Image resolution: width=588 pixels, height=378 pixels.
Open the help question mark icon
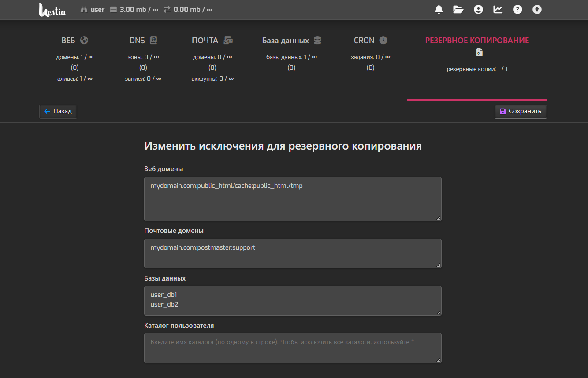pos(517,9)
